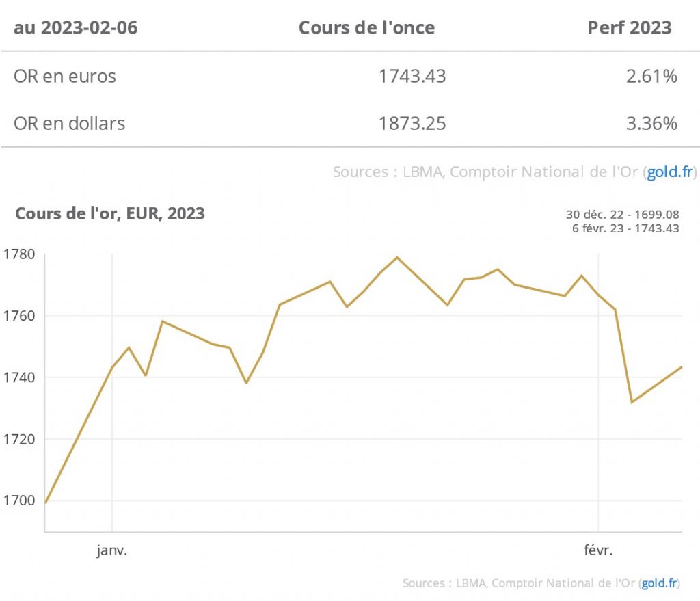This screenshot has height=601, width=700.
Task: Click the "févr." x-axis label
Action: (599, 550)
